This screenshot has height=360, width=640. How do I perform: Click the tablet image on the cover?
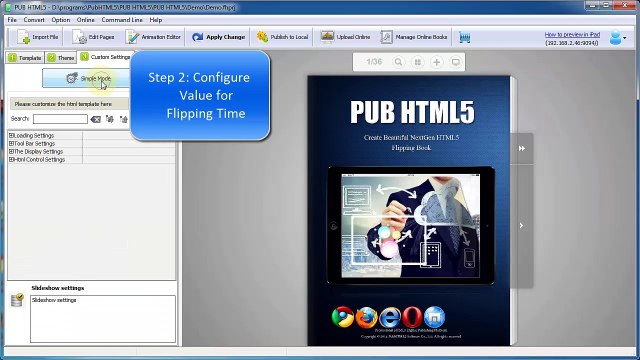click(x=411, y=225)
